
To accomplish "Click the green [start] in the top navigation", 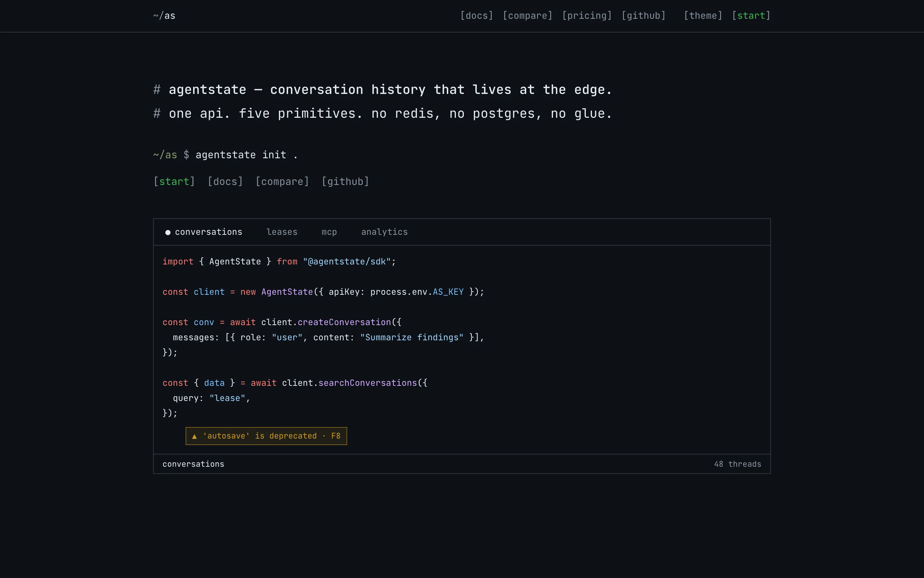I will click(751, 16).
